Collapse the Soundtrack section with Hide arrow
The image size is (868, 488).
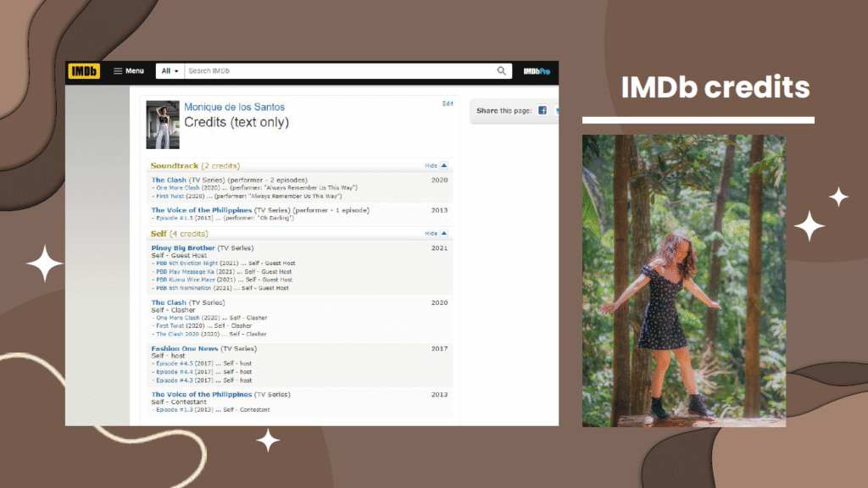click(x=437, y=166)
